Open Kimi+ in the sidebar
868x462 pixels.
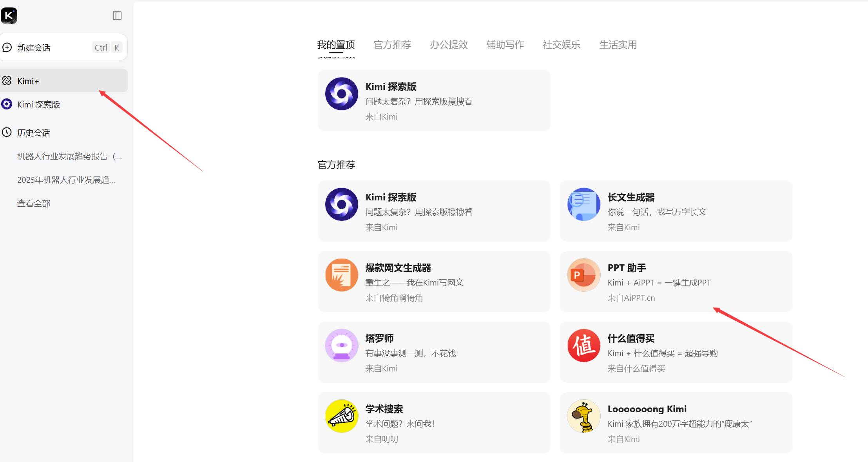point(63,81)
